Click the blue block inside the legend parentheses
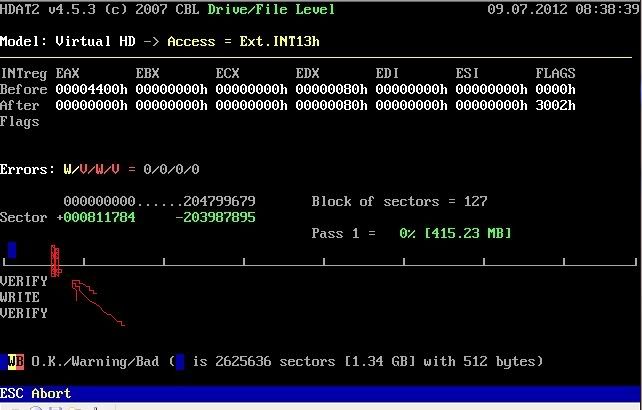Image resolution: width=642 pixels, height=410 pixels. (x=180, y=362)
